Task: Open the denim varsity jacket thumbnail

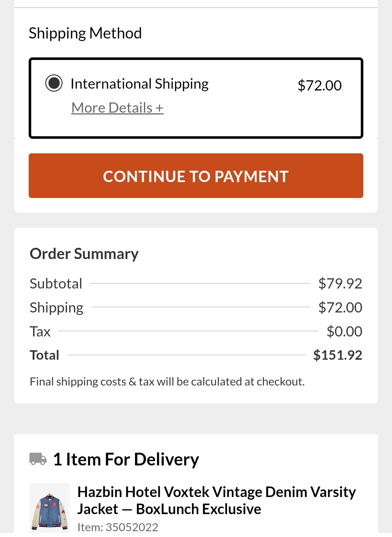Action: [49, 508]
